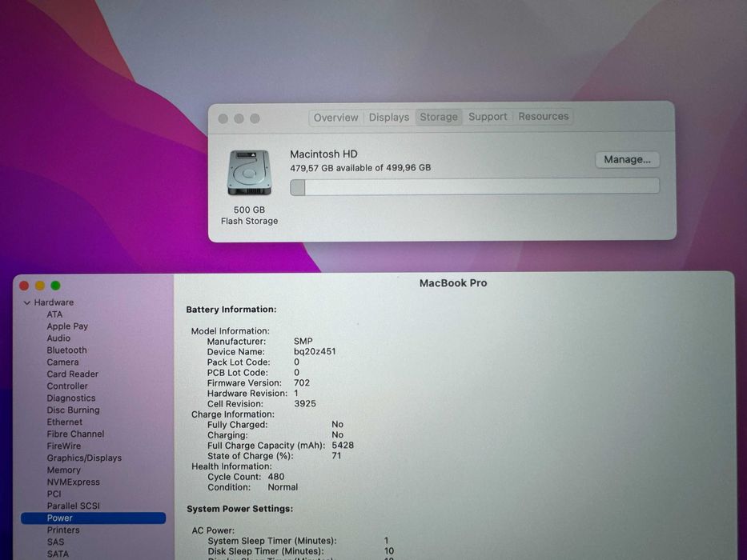747x560 pixels.
Task: Open Apple Pay hardware entry
Action: (67, 326)
